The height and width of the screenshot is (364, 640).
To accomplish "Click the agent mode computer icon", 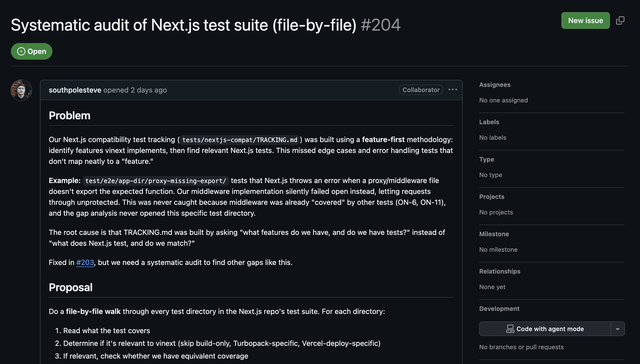I will [x=510, y=329].
